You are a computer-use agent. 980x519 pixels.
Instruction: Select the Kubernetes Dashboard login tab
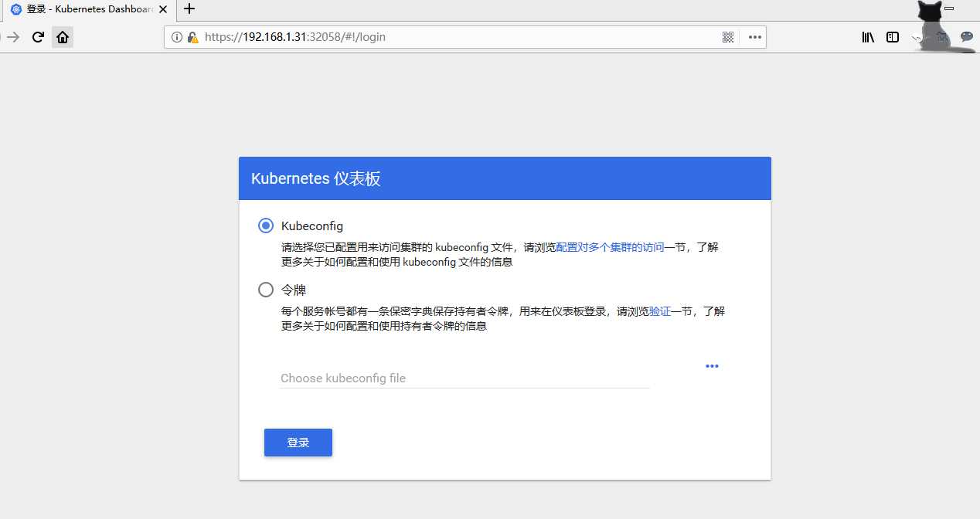click(x=89, y=9)
